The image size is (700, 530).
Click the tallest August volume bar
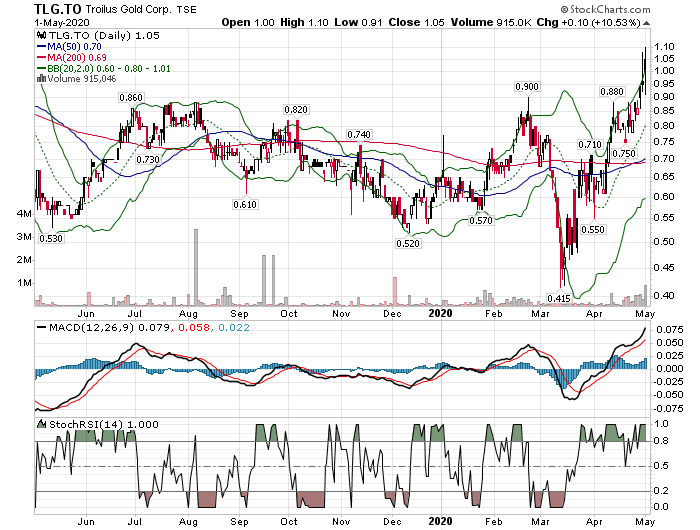pos(196,267)
